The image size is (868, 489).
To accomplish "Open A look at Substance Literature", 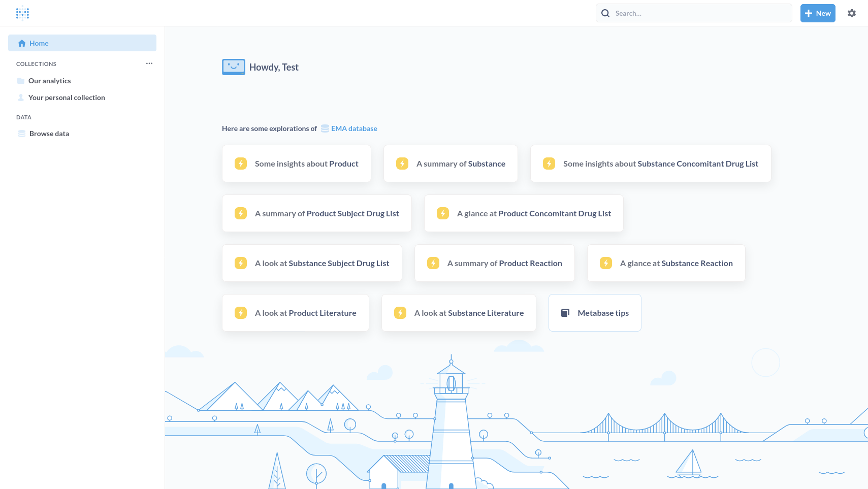I will point(459,313).
